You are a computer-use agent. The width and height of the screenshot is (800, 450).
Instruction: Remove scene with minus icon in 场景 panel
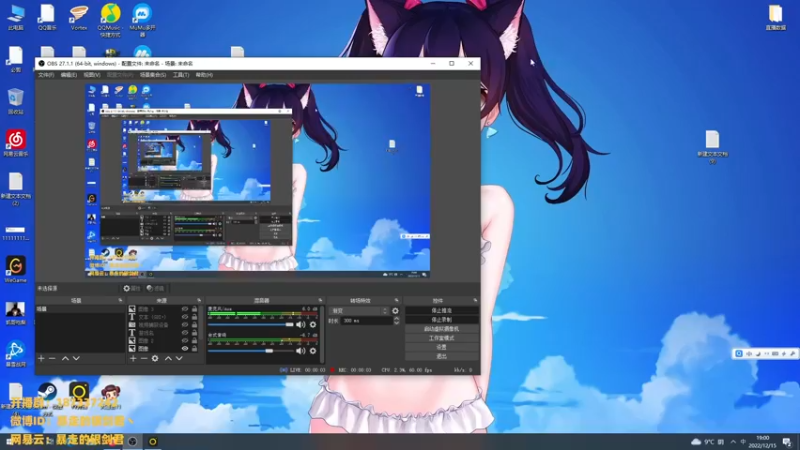(x=52, y=358)
